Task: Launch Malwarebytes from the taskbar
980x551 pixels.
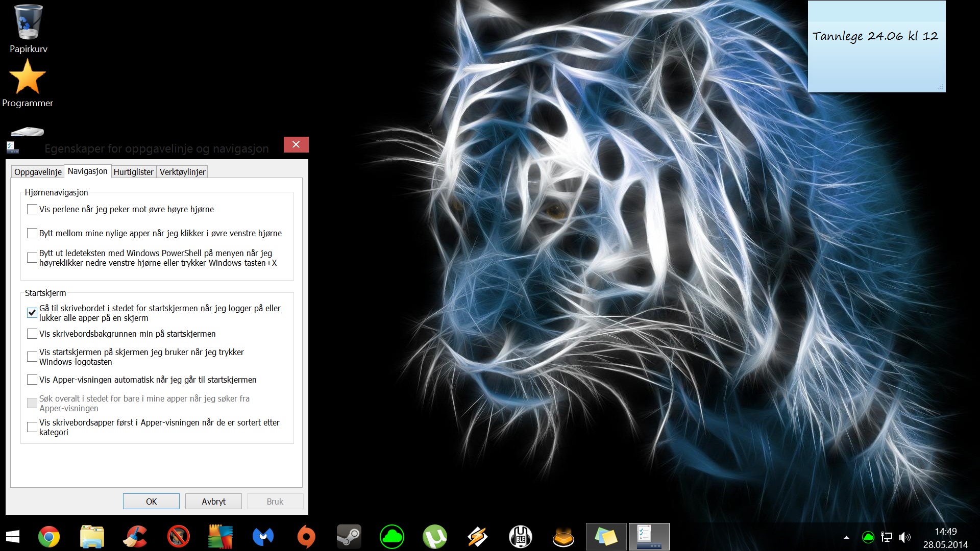Action: click(263, 537)
